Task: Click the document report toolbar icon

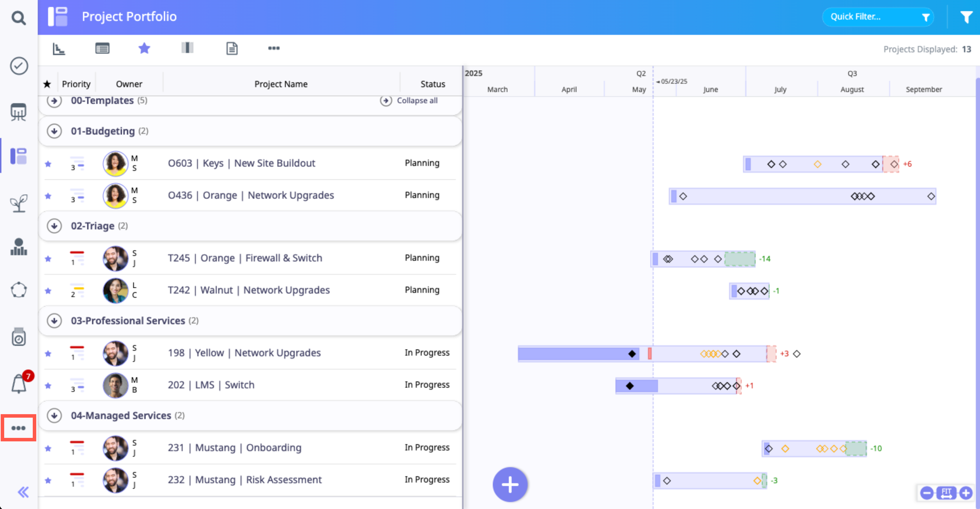Action: [x=232, y=48]
